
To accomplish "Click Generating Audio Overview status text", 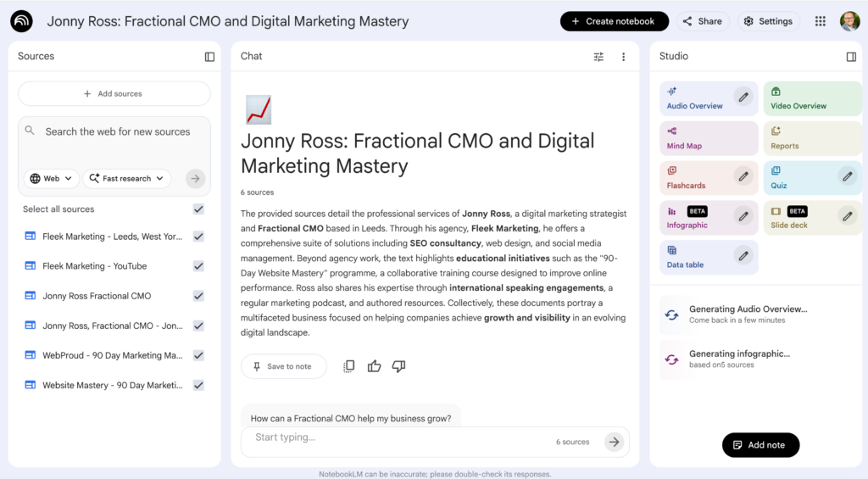I will 748,309.
